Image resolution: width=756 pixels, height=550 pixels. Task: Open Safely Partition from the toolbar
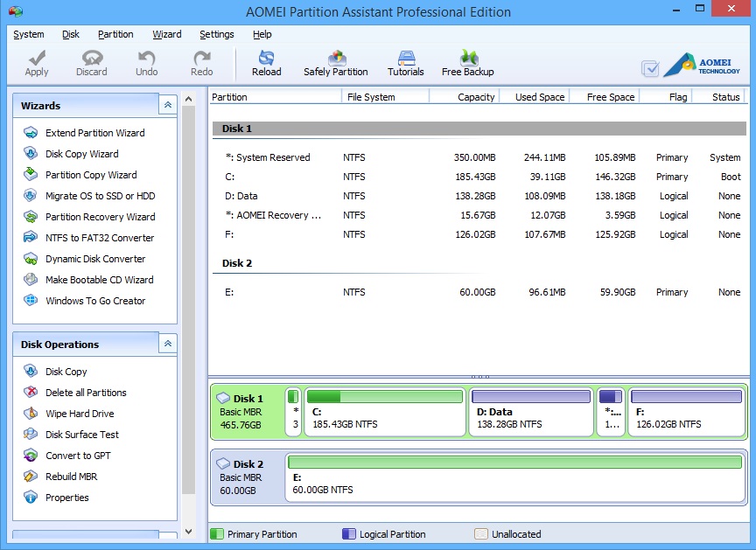click(x=335, y=59)
